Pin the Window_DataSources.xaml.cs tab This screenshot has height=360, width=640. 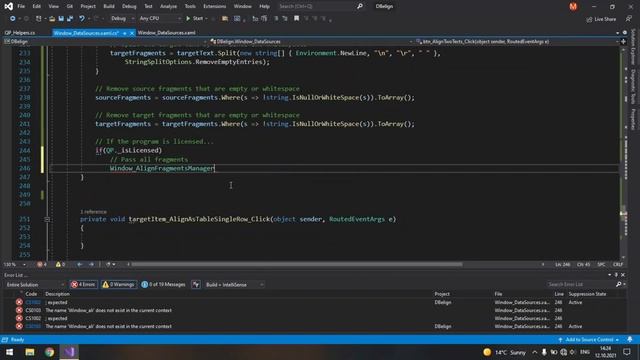click(x=124, y=33)
